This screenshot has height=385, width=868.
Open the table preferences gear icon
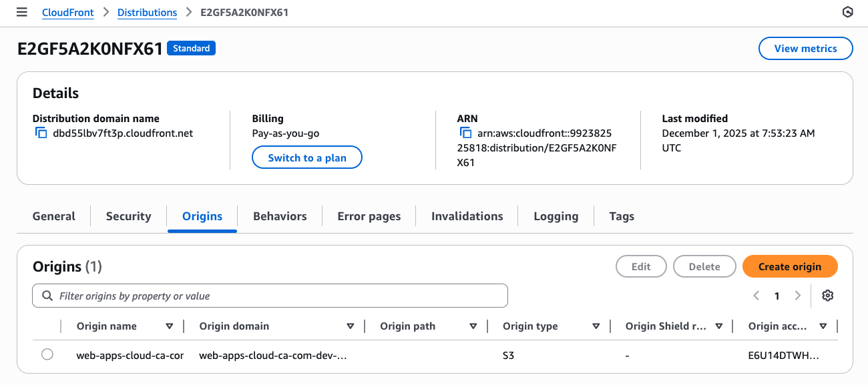click(827, 295)
